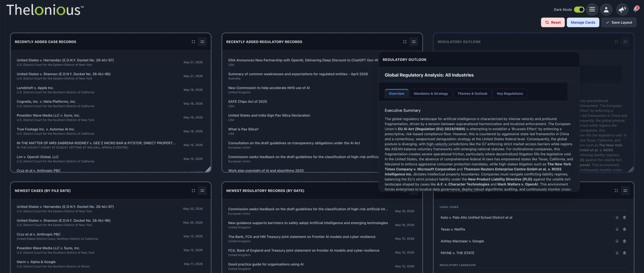Toggle alert bell for Ashley MacIsaac v. Google
Screen dimensions: 644x273
(617, 241)
